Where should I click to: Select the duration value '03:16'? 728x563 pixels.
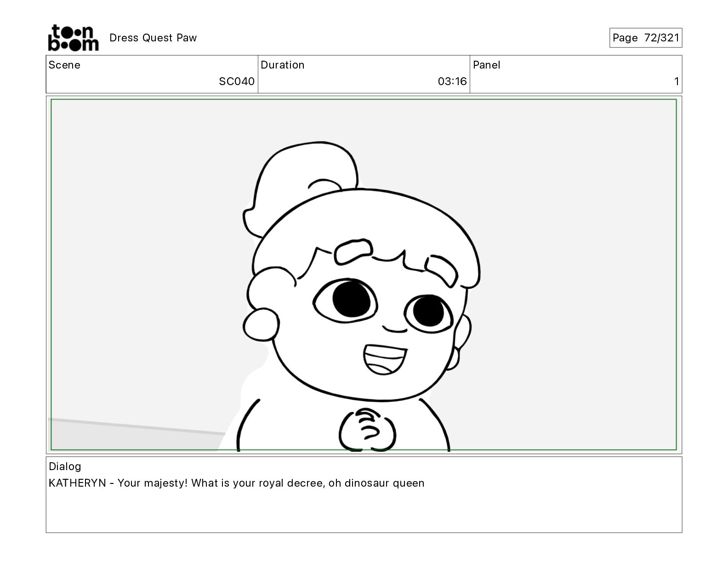pos(452,81)
